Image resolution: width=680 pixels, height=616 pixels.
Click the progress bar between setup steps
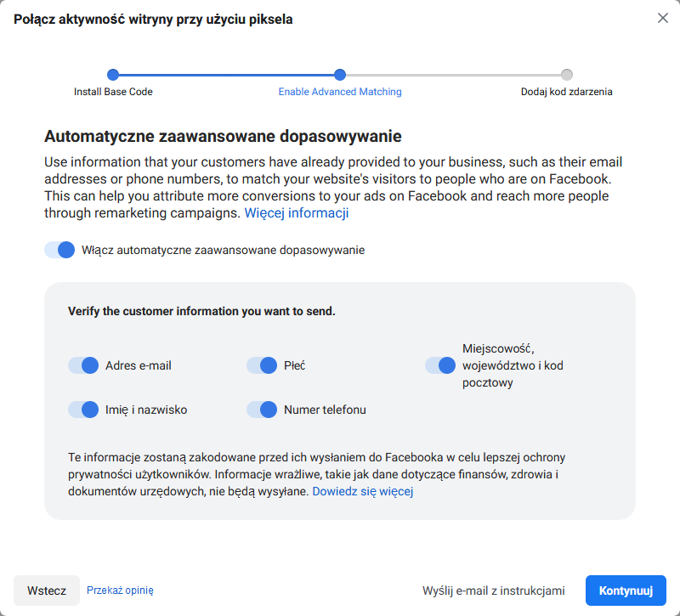tap(225, 75)
